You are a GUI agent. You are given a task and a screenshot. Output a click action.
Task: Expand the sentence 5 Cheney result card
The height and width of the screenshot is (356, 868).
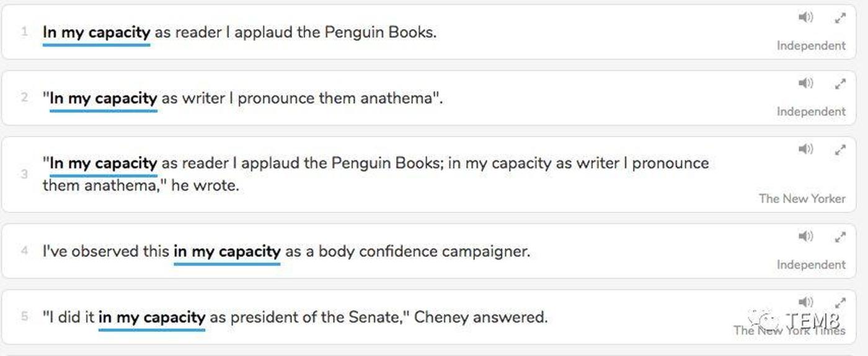pyautogui.click(x=840, y=303)
